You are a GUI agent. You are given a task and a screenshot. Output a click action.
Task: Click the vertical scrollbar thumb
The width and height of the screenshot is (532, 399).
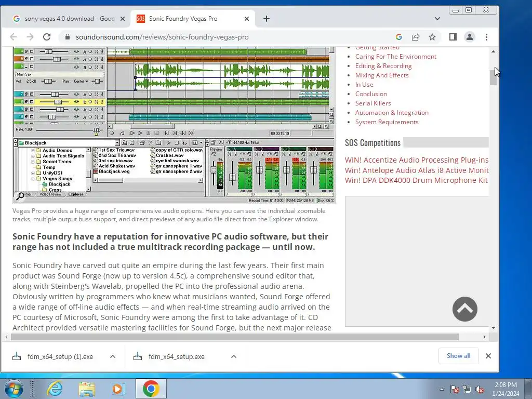[x=494, y=78]
